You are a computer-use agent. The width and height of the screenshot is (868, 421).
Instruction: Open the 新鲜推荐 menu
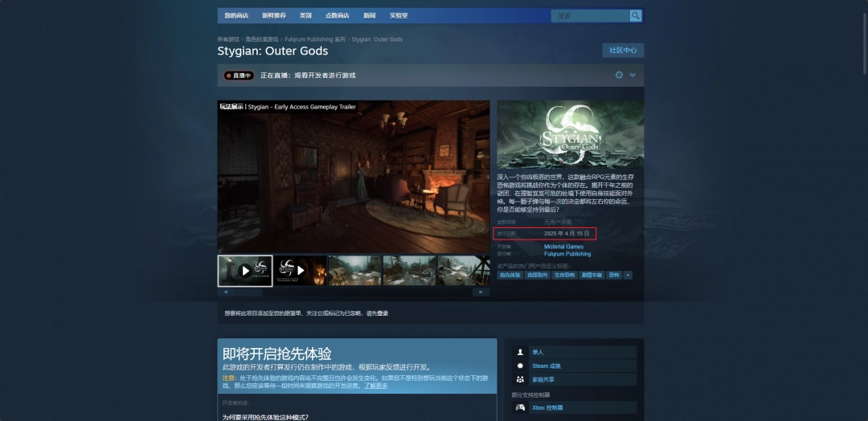pyautogui.click(x=274, y=15)
